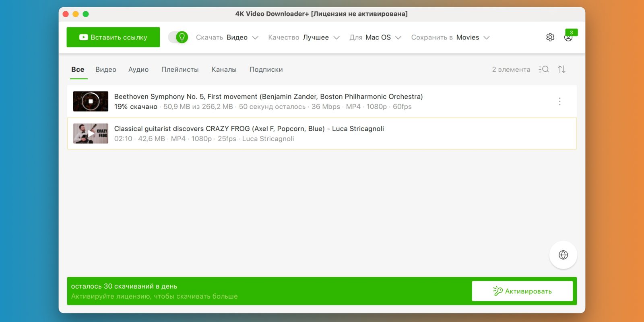Image resolution: width=644 pixels, height=322 pixels.
Task: Close the window with the red button
Action: [x=66, y=14]
